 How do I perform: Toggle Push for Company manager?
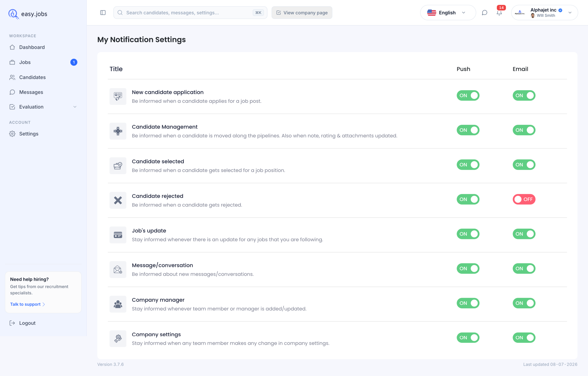(468, 303)
